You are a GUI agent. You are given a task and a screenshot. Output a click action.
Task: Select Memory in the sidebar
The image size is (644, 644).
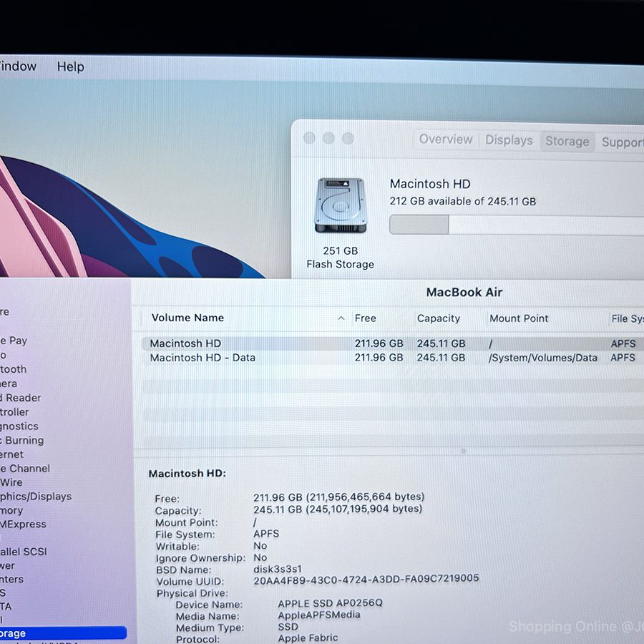point(11,510)
